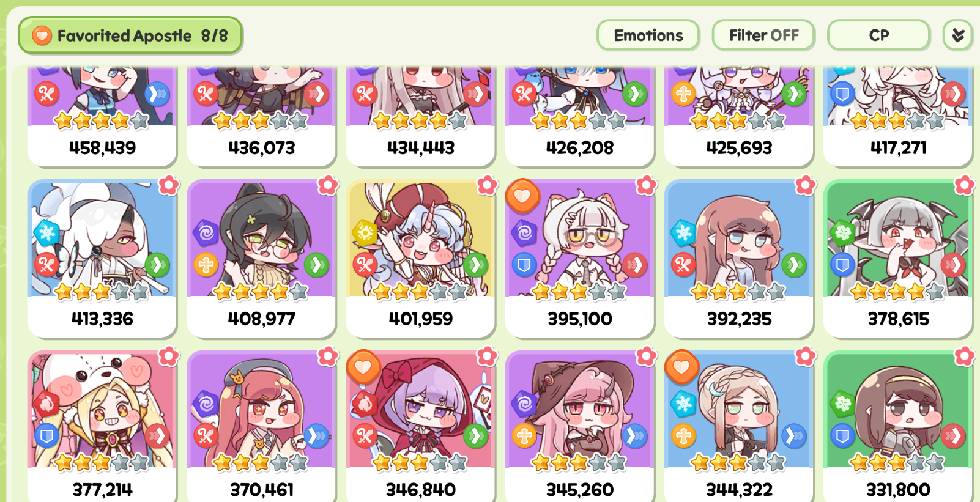
Task: Click the heart favorite icon on the 346,840 apostle
Action: [363, 367]
